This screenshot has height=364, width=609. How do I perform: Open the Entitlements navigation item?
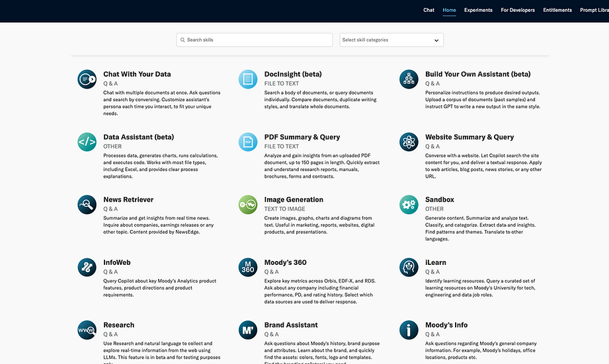pos(557,10)
